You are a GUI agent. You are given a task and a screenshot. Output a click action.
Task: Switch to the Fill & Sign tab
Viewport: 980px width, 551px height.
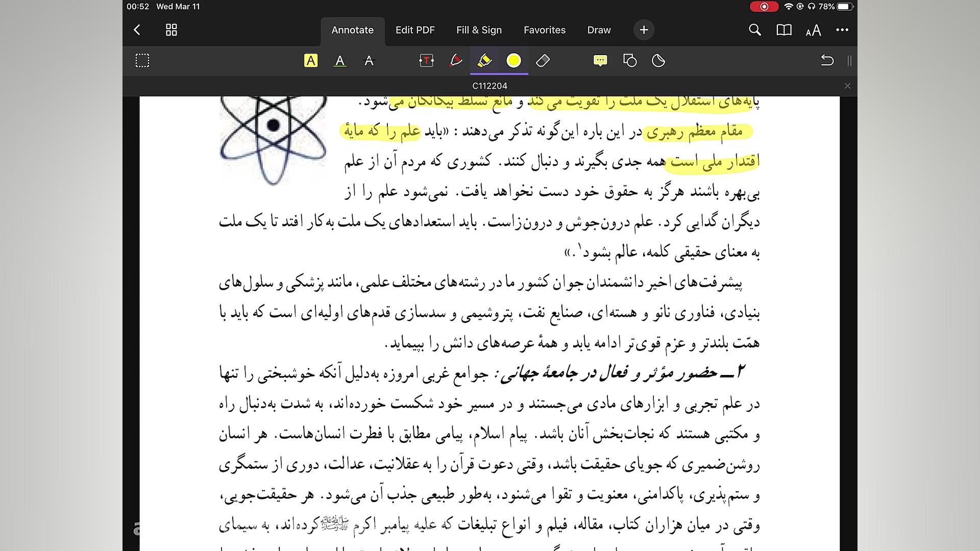[x=479, y=30]
